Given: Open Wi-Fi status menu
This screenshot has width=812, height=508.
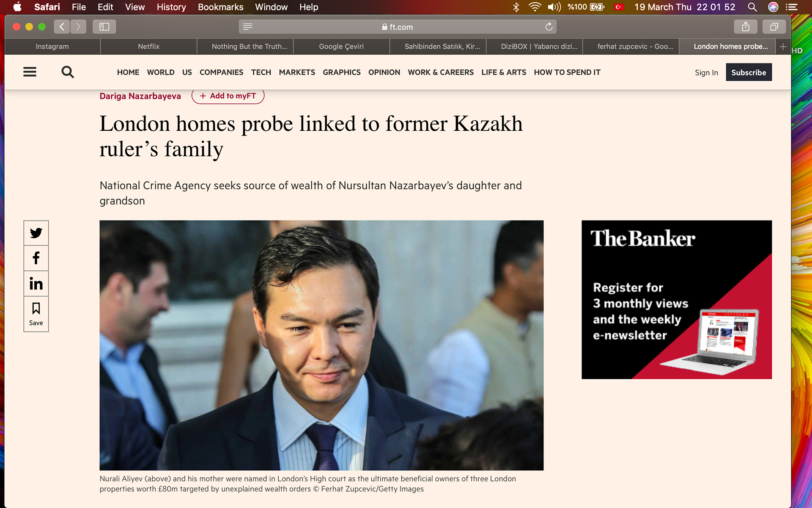Looking at the screenshot, I should 535,7.
